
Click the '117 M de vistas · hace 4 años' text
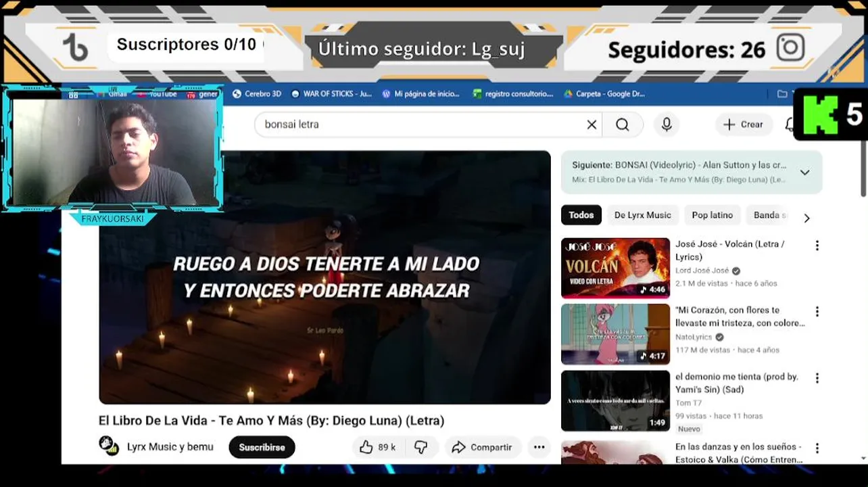(727, 350)
